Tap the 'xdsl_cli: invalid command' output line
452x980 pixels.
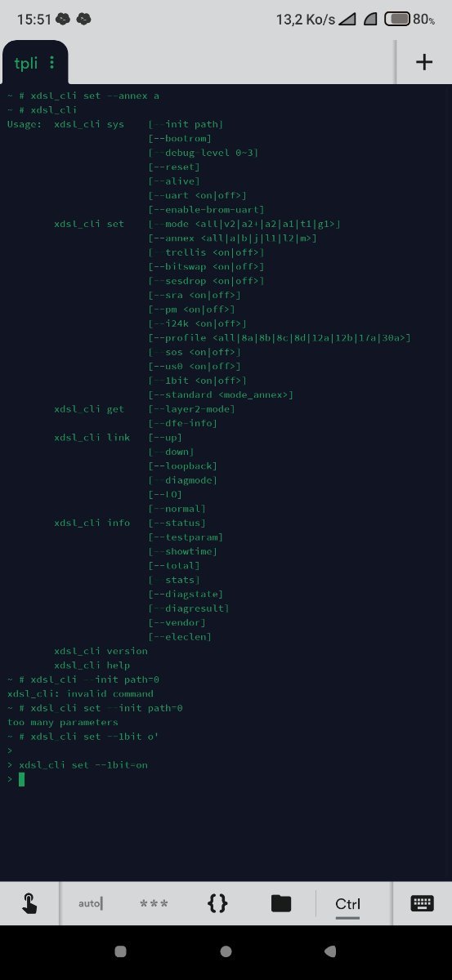coord(80,693)
